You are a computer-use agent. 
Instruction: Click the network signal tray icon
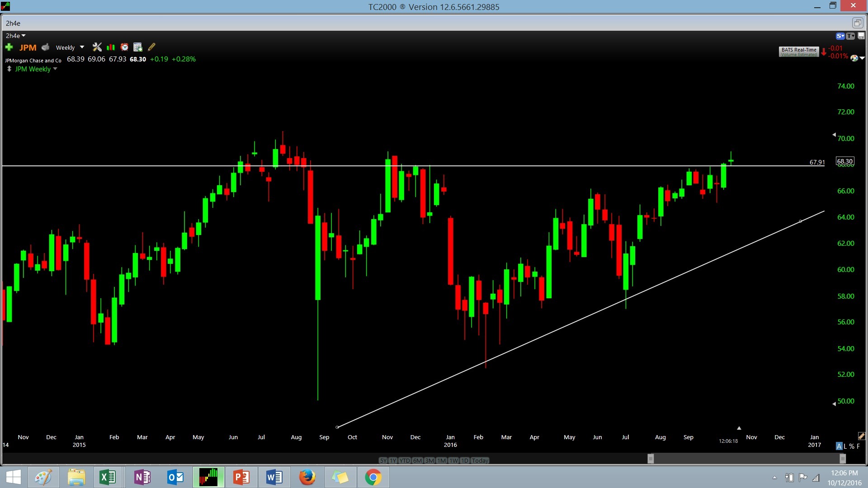click(x=816, y=478)
